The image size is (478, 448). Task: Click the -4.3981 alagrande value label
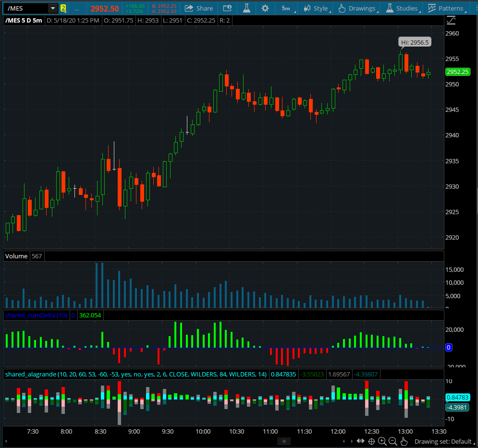tap(457, 408)
